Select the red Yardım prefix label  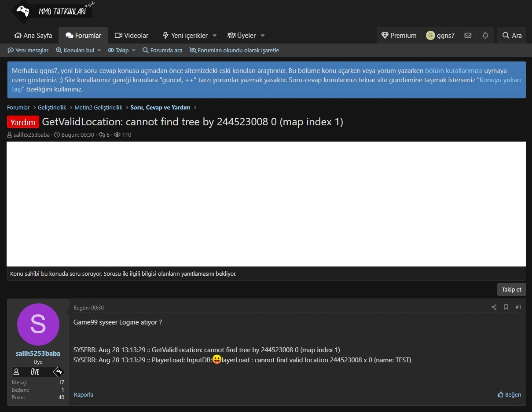(23, 122)
